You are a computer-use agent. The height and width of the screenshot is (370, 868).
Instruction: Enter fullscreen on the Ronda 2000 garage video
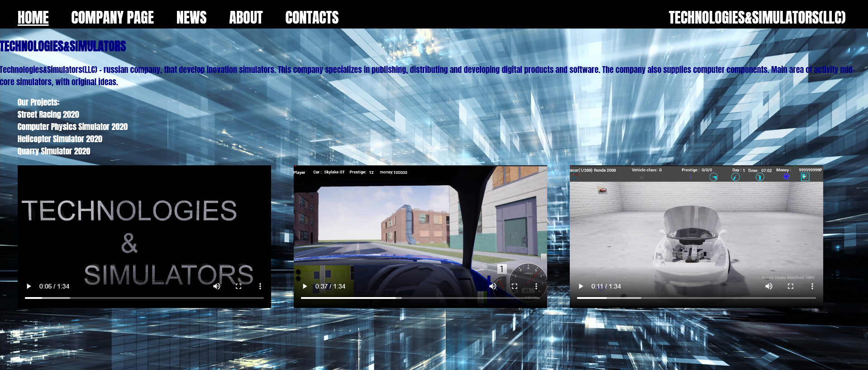tap(791, 286)
